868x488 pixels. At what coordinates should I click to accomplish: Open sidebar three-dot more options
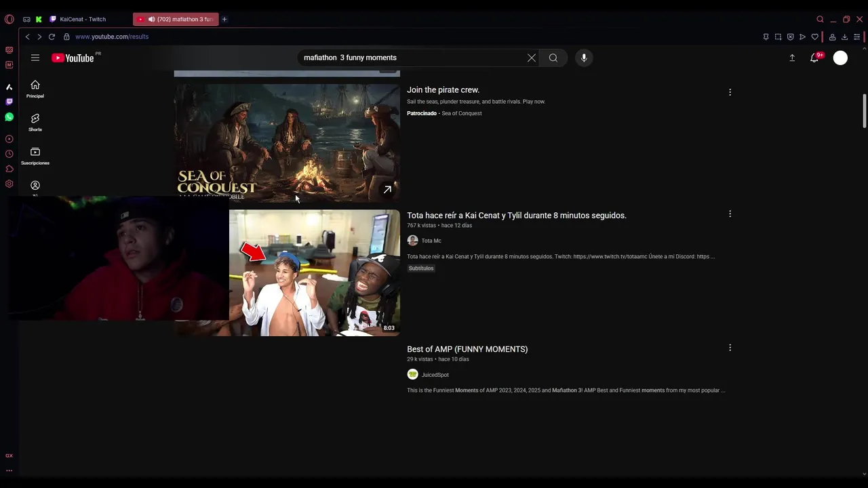(9, 470)
